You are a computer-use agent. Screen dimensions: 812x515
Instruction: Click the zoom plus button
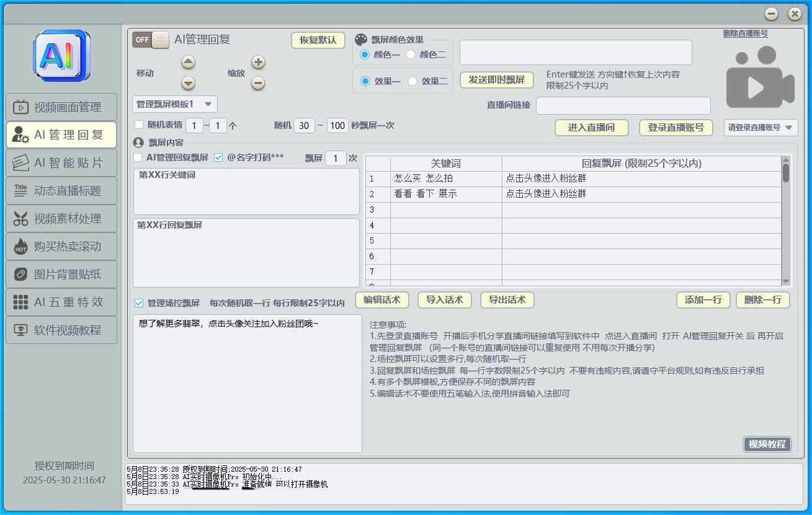258,62
